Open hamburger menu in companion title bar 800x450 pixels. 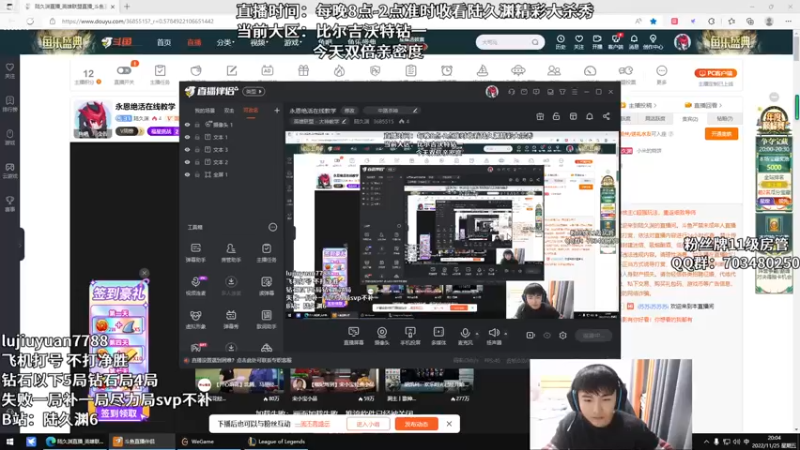point(574,92)
